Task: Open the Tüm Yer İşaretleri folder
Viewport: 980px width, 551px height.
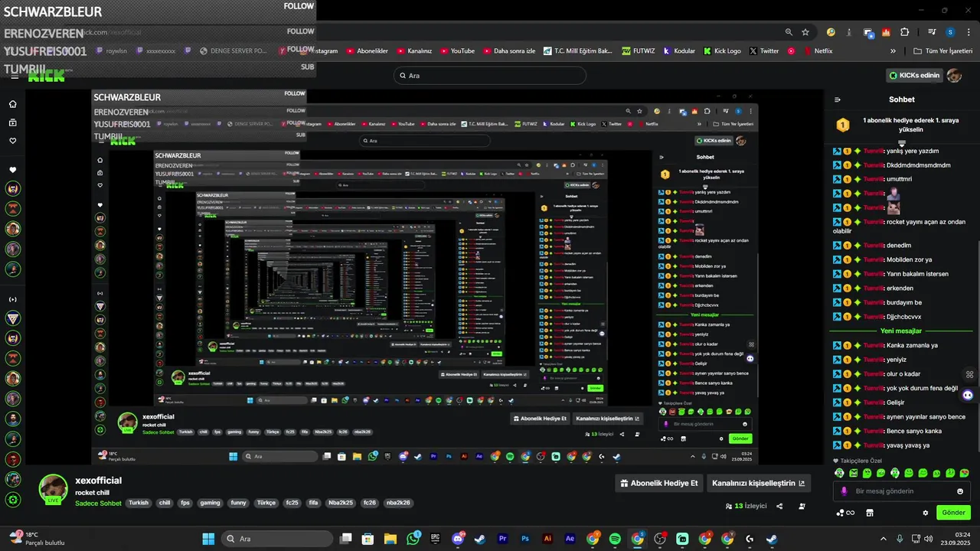Action: point(945,51)
